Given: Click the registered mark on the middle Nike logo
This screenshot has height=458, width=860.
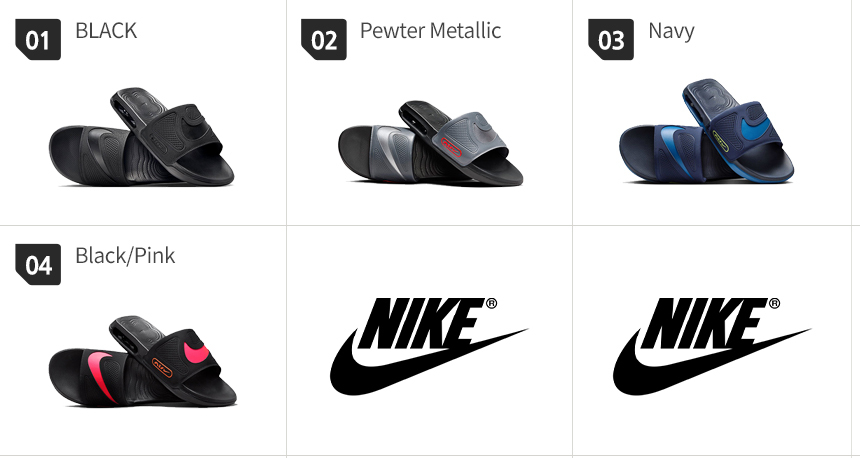Looking at the screenshot, I should 491,303.
